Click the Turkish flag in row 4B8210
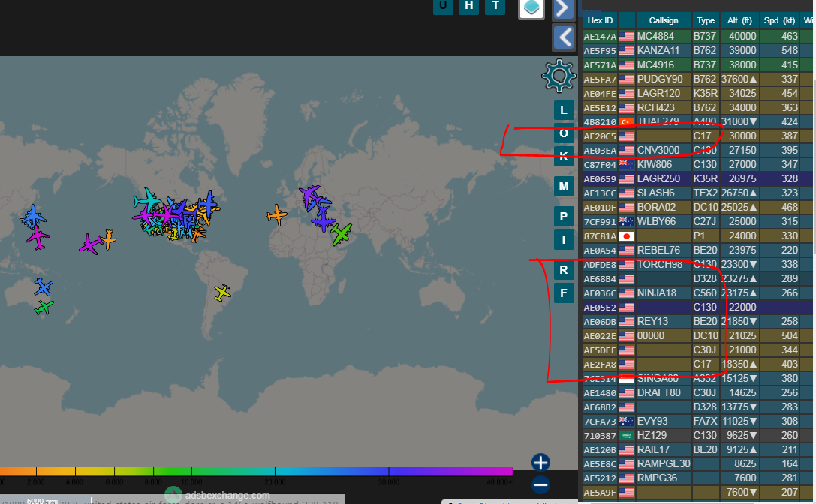816x504 pixels. (627, 122)
